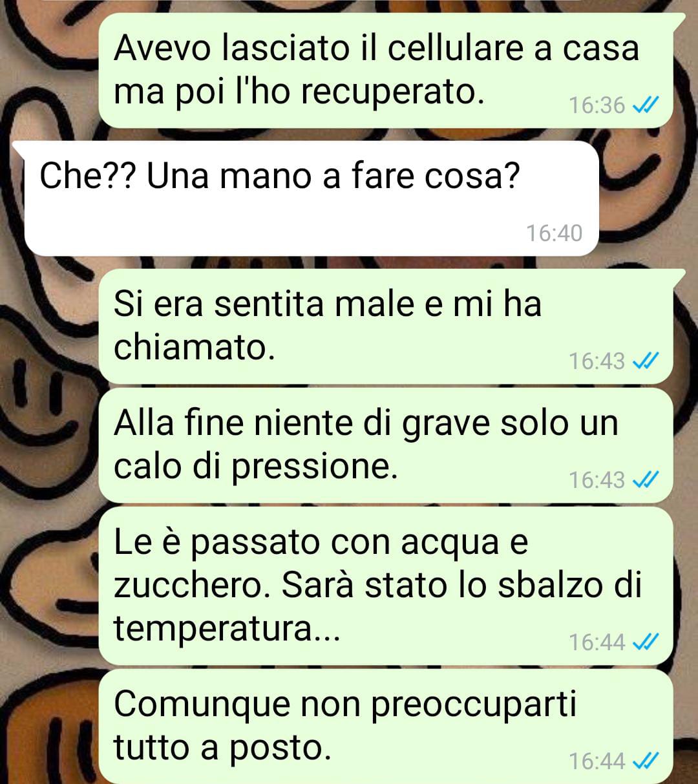Select the 'Le è passato con acqua e zucchero' bubble
This screenshot has width=698, height=784.
point(386,586)
